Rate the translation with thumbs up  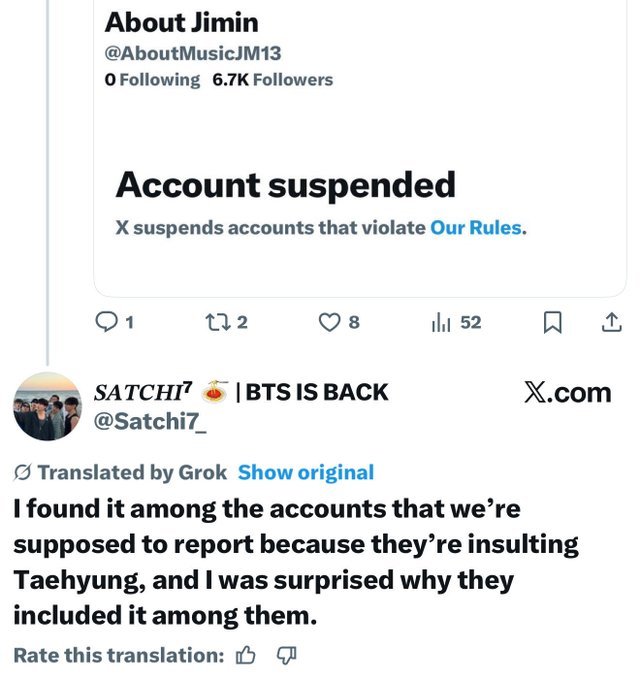245,655
